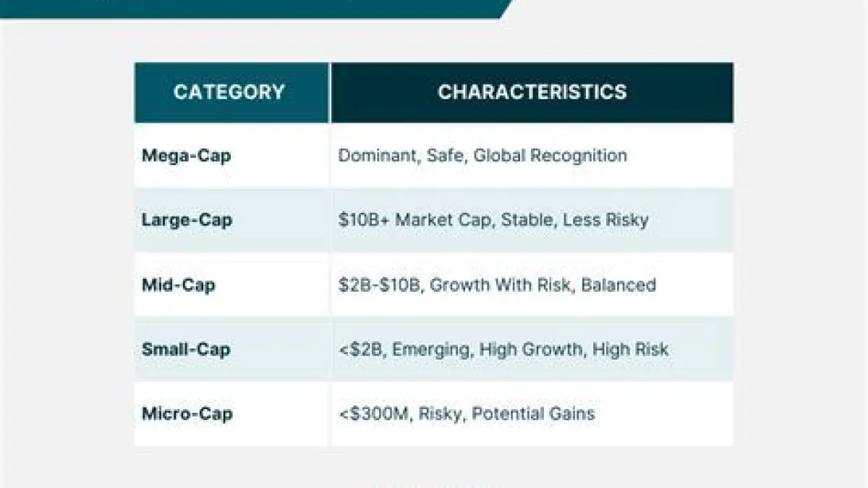Select the Micro-Cap row label
The height and width of the screenshot is (488, 868).
click(x=187, y=413)
